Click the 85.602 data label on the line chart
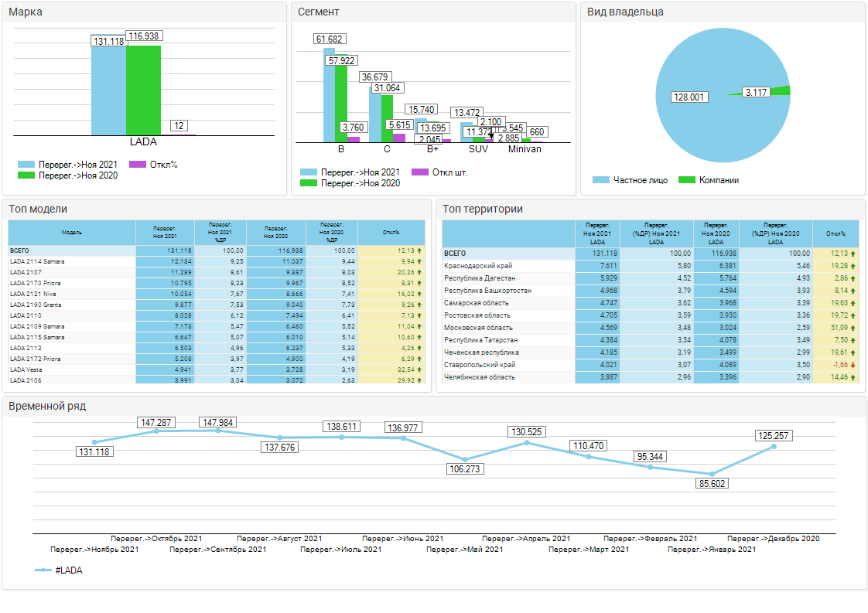The image size is (868, 613). coord(711,483)
